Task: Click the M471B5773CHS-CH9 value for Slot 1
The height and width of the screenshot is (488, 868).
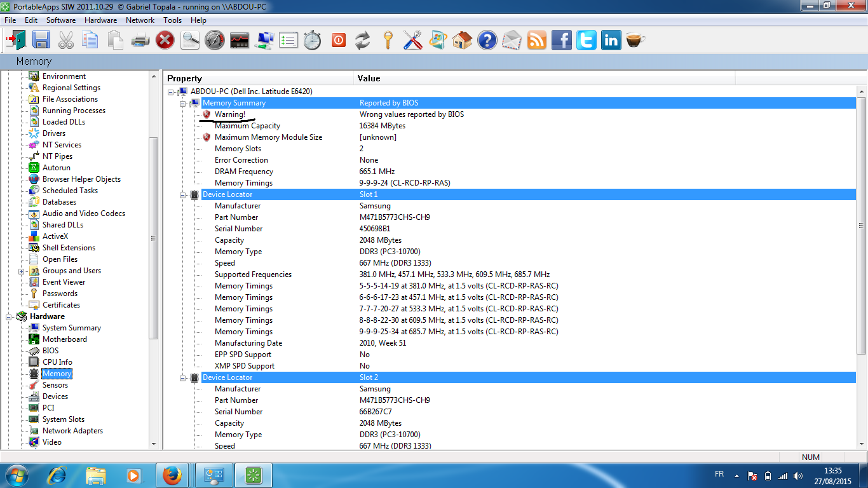Action: point(395,217)
